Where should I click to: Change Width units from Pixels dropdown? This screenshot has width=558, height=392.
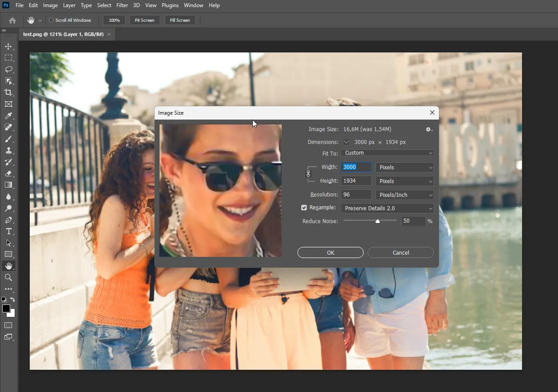pos(404,167)
